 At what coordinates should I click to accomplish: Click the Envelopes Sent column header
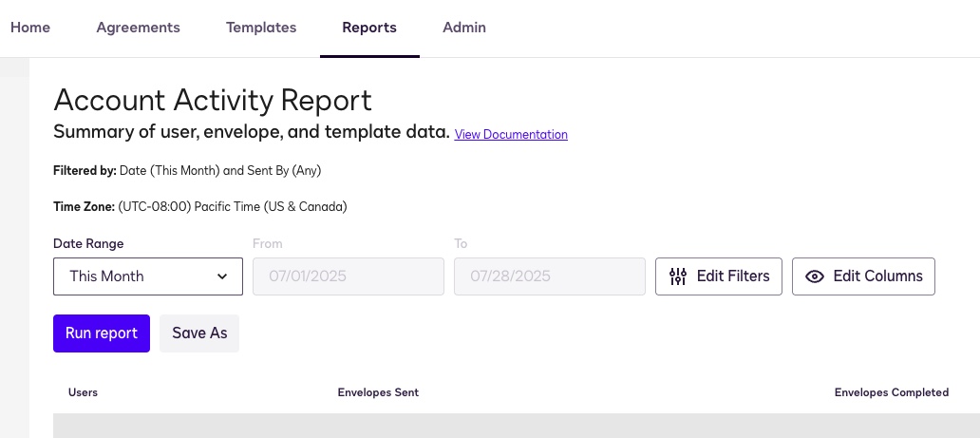click(378, 392)
